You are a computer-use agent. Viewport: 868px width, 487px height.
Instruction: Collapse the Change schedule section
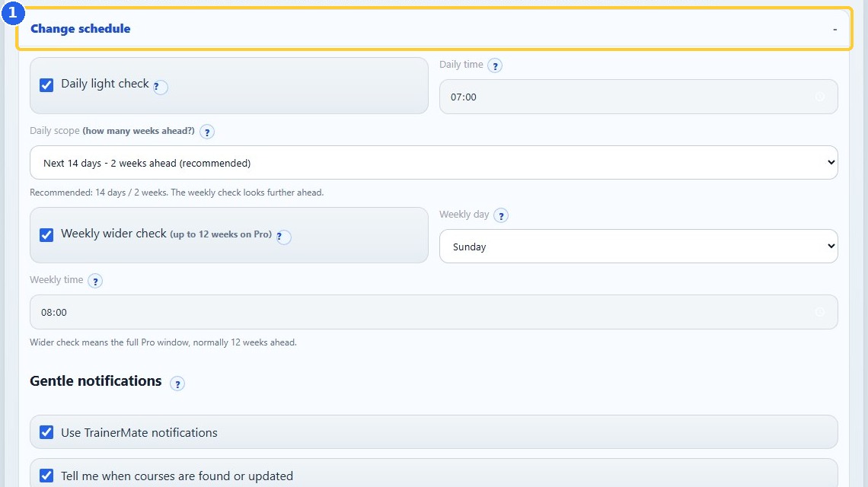[434, 29]
